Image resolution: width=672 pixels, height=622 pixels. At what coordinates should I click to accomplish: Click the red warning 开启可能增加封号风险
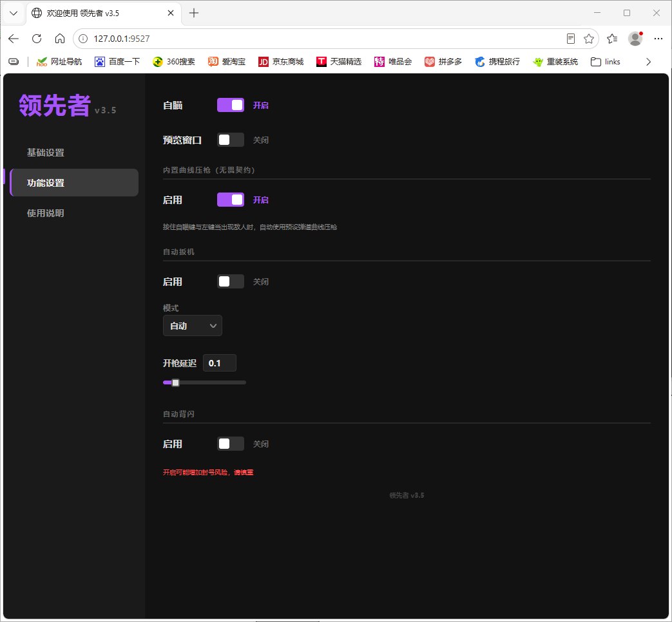point(208,472)
